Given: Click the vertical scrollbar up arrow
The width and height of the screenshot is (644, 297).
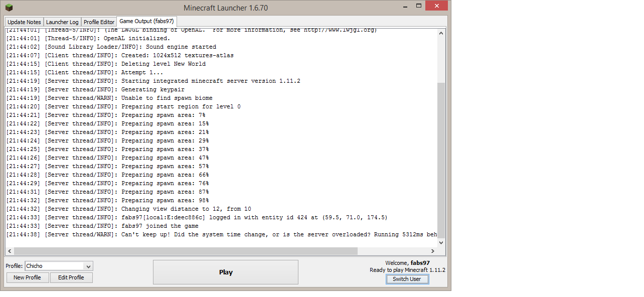Looking at the screenshot, I should tap(441, 33).
